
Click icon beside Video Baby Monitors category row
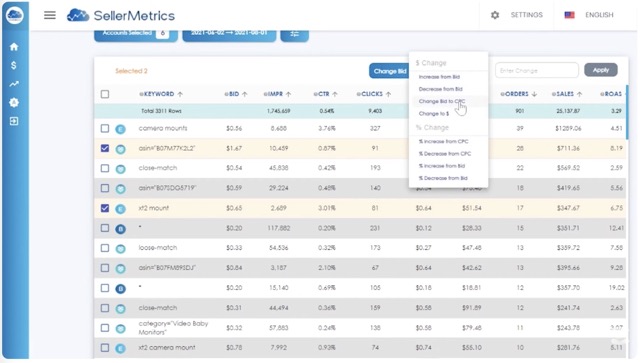tap(120, 328)
